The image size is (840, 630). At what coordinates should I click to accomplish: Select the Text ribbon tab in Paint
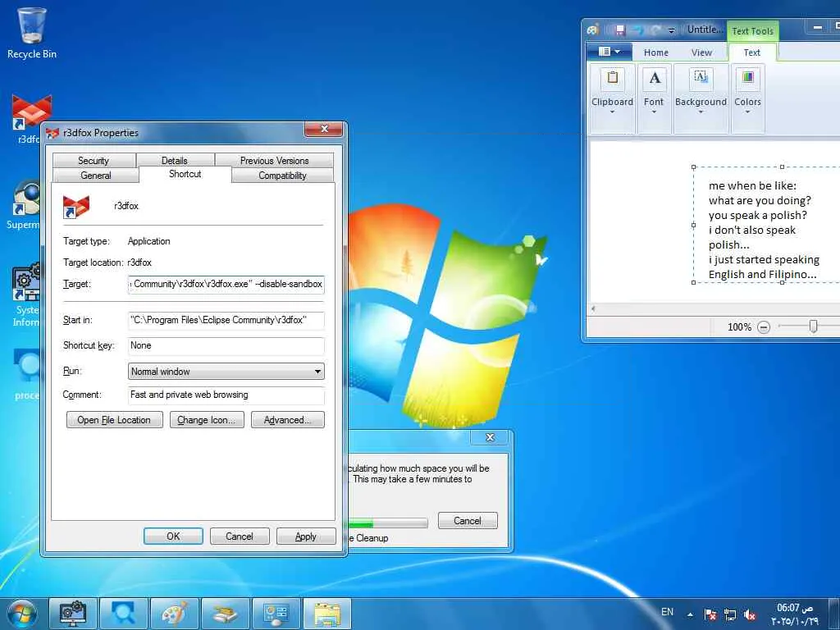point(751,52)
